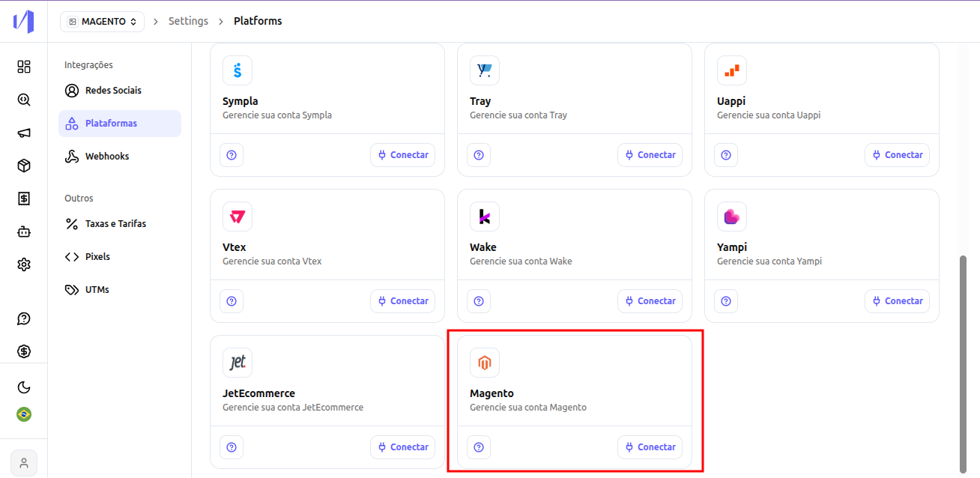Open help for Yampi card
This screenshot has width=980, height=478.
(726, 301)
